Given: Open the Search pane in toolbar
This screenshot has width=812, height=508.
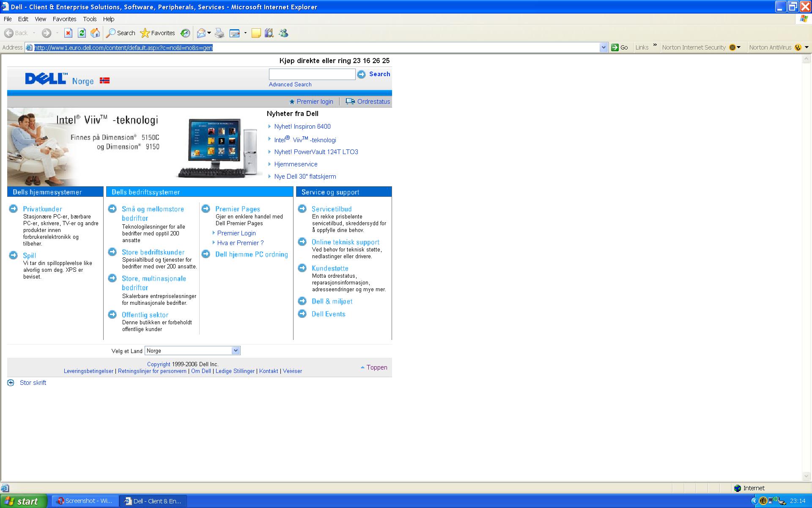Looking at the screenshot, I should [x=121, y=33].
